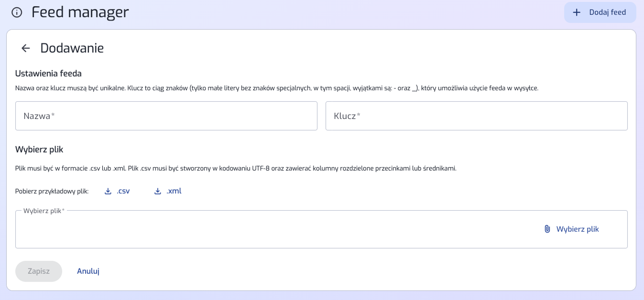Focus the Klucz text field
This screenshot has width=644, height=300.
click(476, 116)
